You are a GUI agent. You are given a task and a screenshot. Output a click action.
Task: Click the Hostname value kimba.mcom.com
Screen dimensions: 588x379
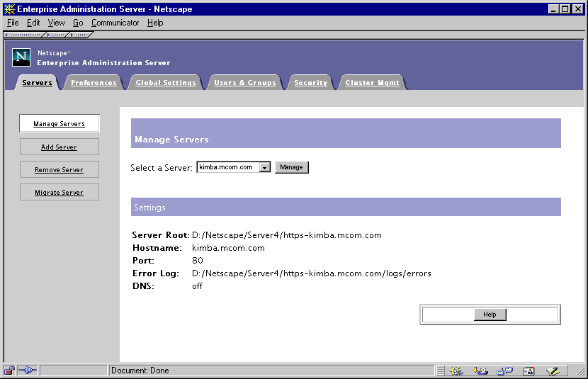coord(228,248)
